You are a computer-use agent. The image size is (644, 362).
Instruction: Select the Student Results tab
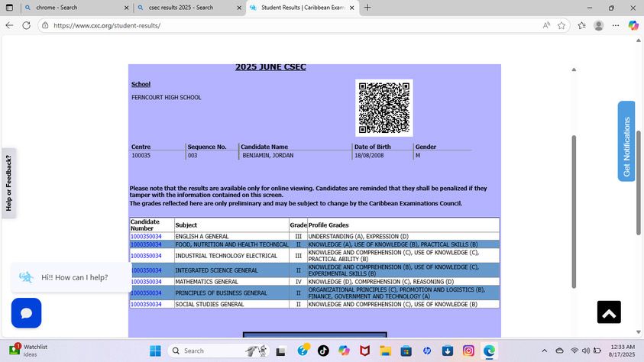tap(303, 8)
